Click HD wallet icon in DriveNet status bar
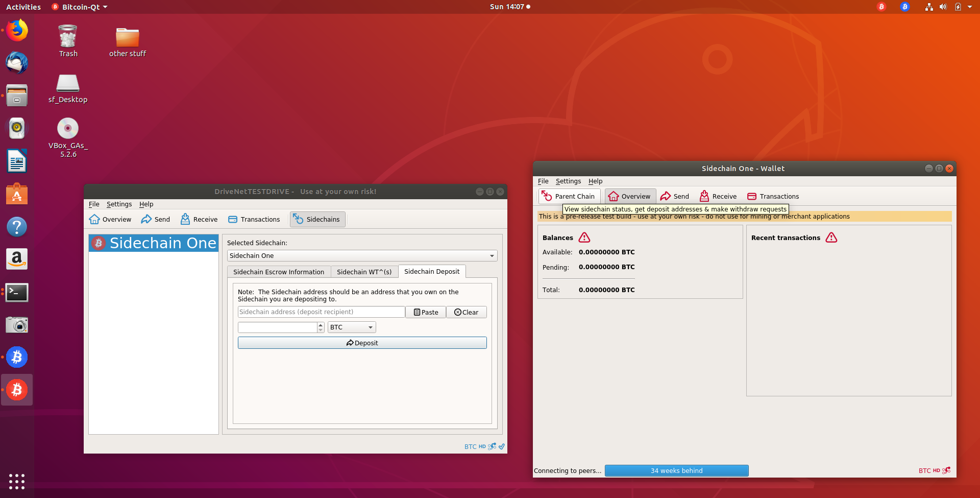Image resolution: width=980 pixels, height=498 pixels. pos(482,446)
